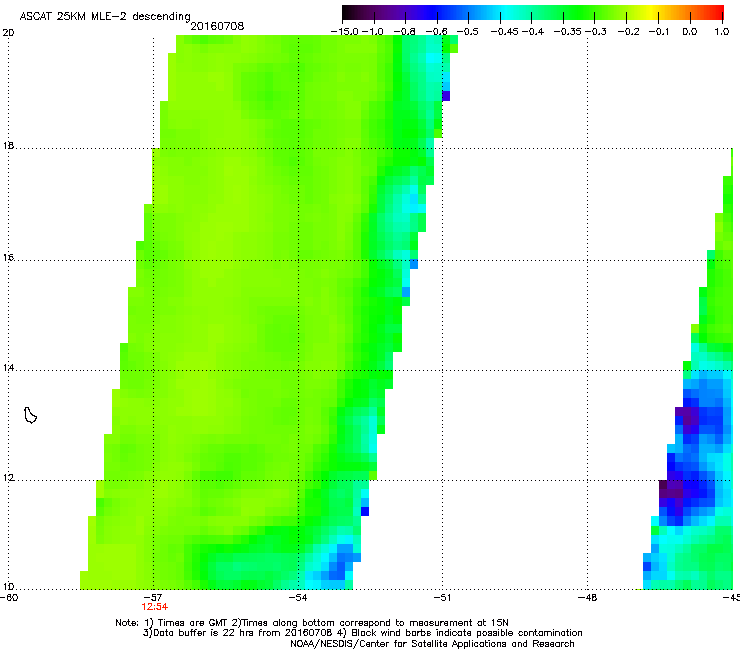The image size is (740, 650).
Task: Click the color scale label '1.0'
Action: tap(722, 32)
